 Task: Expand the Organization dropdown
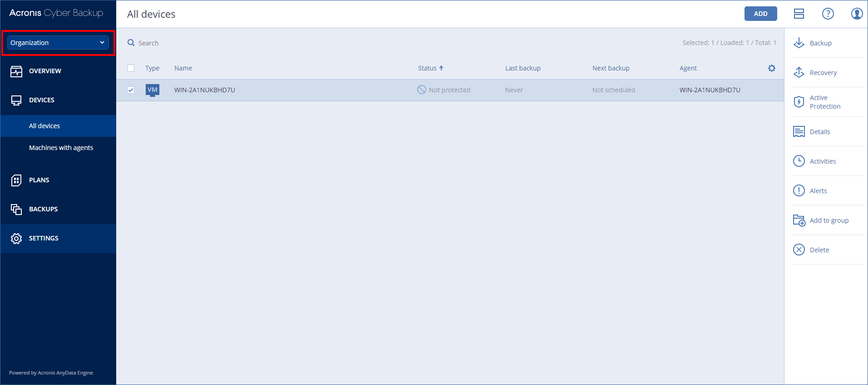click(58, 43)
